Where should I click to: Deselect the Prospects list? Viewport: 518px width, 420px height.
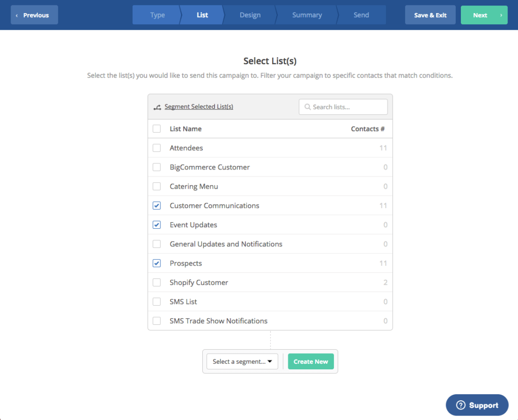(157, 263)
